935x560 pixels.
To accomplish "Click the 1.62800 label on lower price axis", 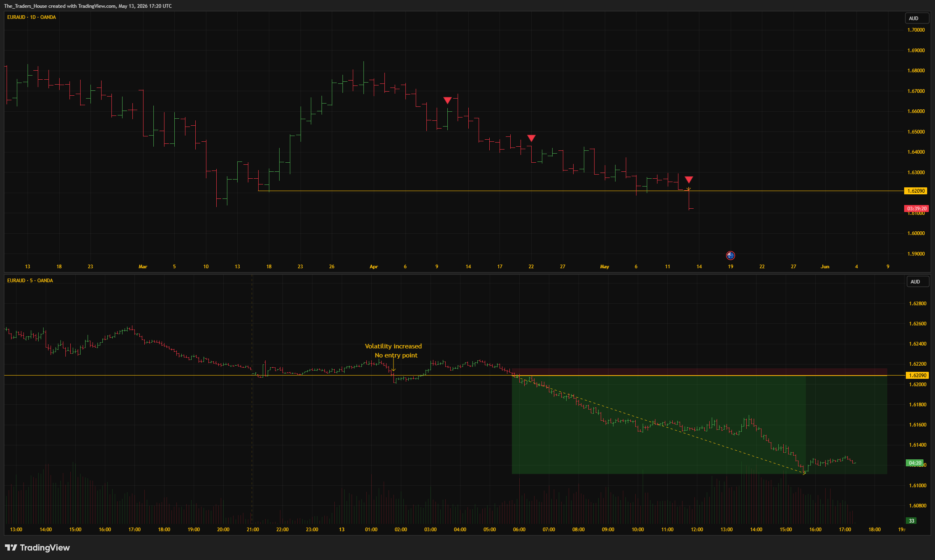I will (x=918, y=304).
